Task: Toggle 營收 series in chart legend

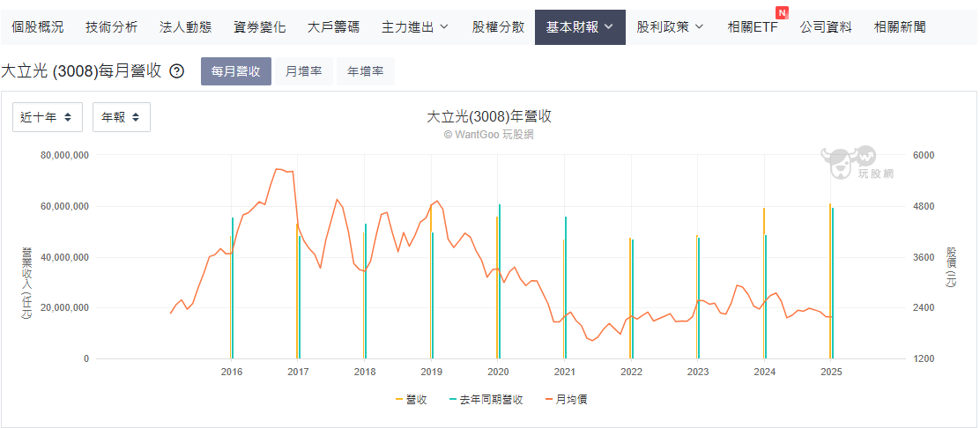Action: [412, 400]
